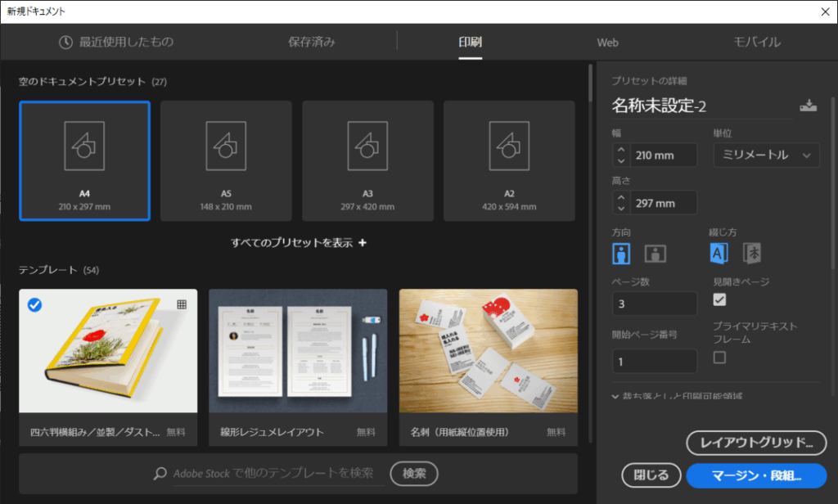The width and height of the screenshot is (838, 504).
Task: Select portrait orientation icon
Action: [x=621, y=254]
